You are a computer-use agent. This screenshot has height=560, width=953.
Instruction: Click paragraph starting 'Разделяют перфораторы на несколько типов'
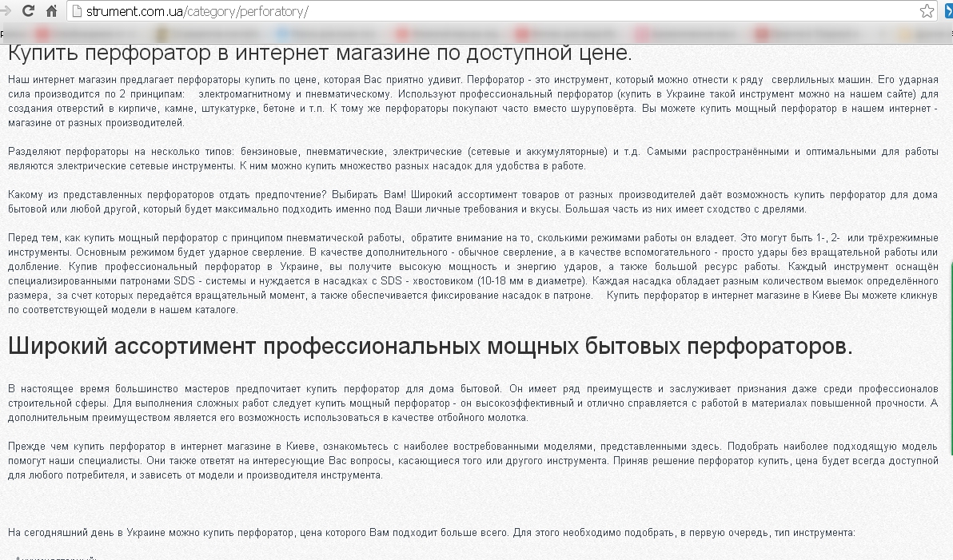tap(473, 158)
